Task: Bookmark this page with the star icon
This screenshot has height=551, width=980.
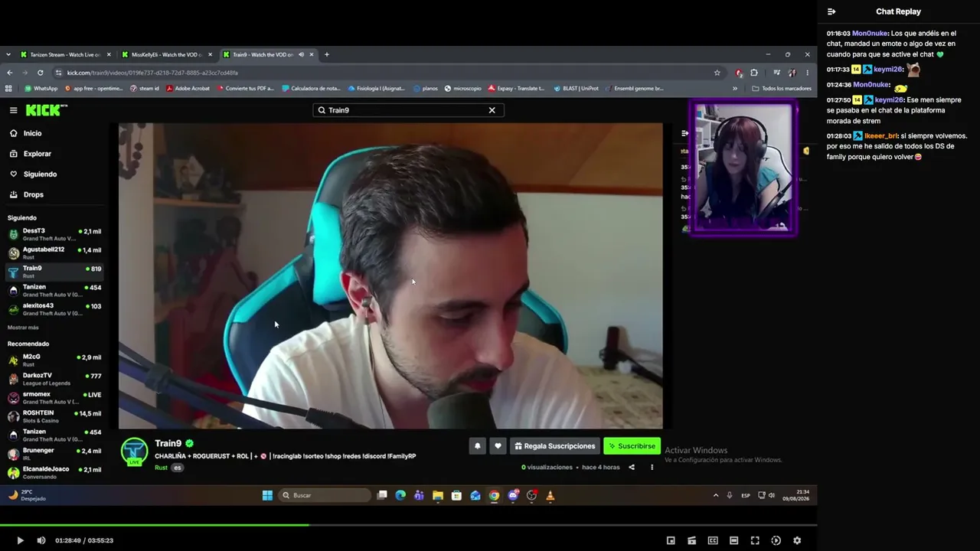Action: 717,73
